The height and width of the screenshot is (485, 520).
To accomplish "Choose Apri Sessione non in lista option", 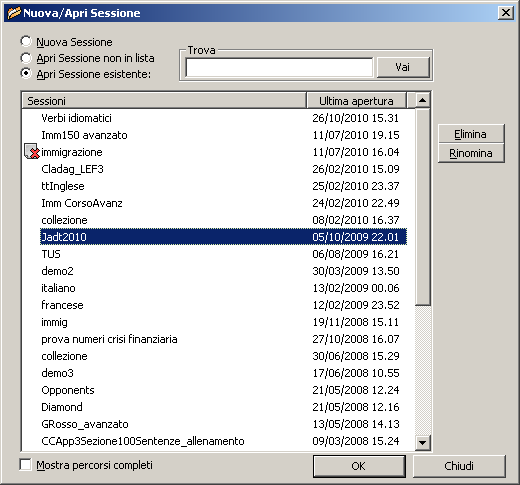I will [x=26, y=58].
